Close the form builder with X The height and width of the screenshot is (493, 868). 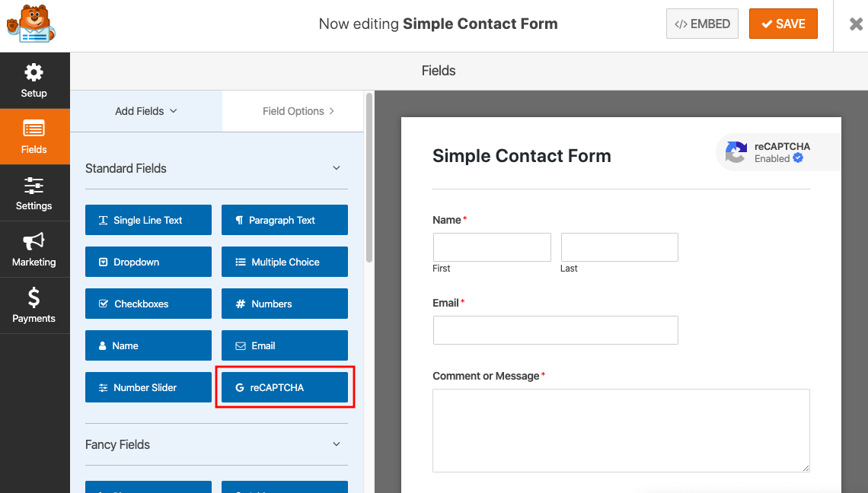click(x=856, y=24)
